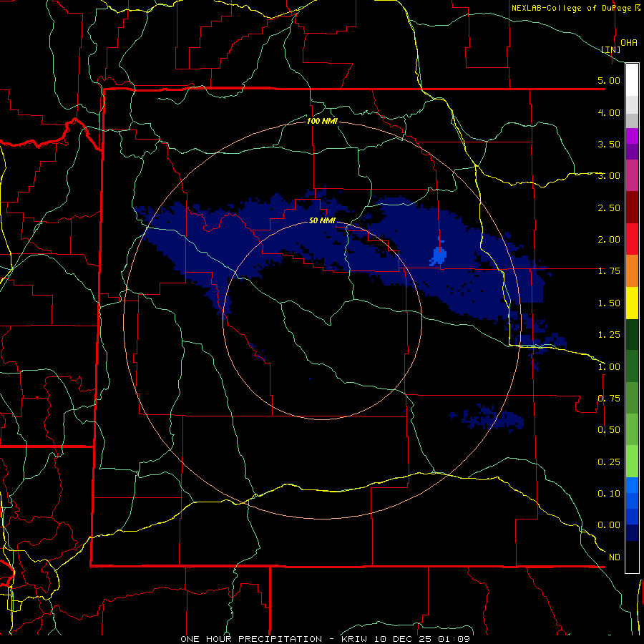Viewport: 644px width, 644px height.
Task: Select the orange swatch beside 1.75
Action: click(x=632, y=271)
